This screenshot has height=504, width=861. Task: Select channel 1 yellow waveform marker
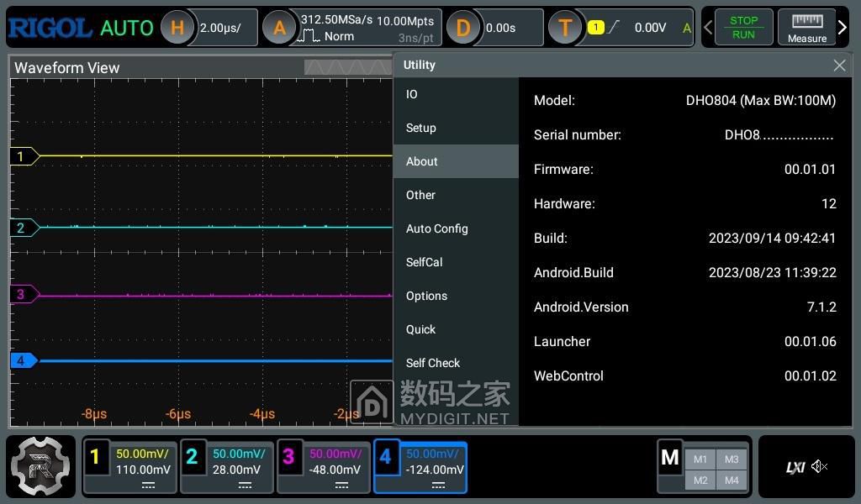[x=24, y=156]
